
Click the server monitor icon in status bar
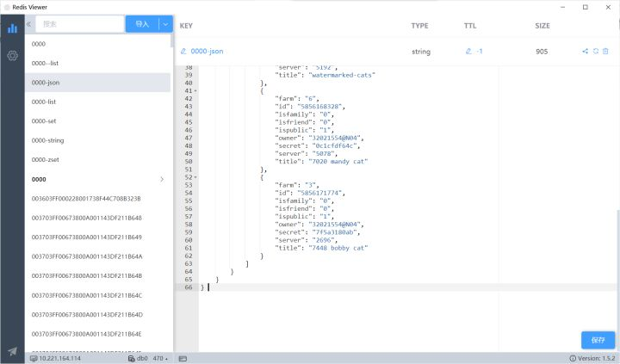(34, 359)
